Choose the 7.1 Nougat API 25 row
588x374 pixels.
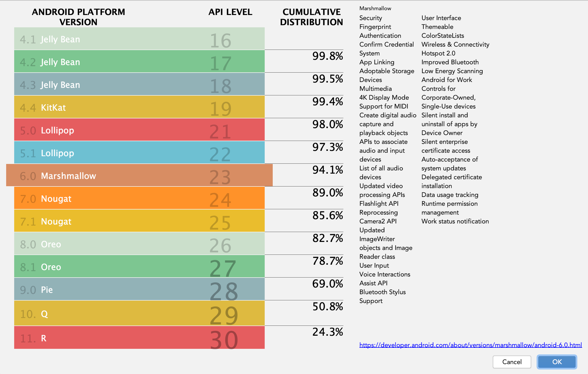point(139,221)
